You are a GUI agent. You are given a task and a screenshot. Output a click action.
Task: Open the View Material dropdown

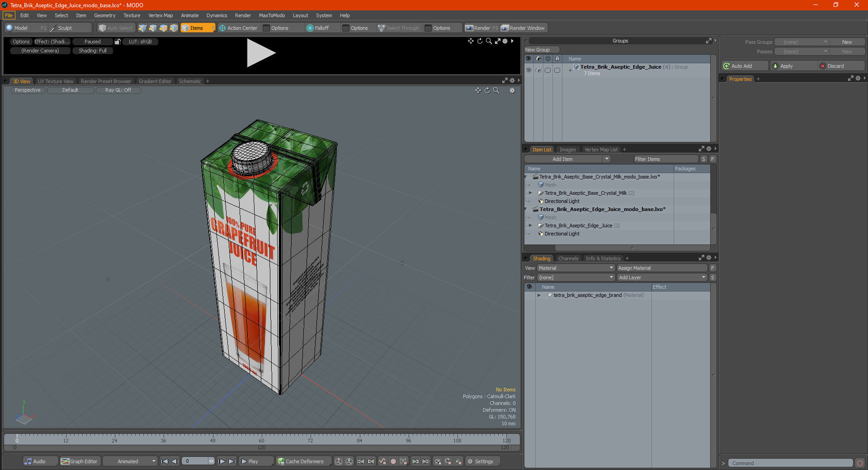[576, 268]
